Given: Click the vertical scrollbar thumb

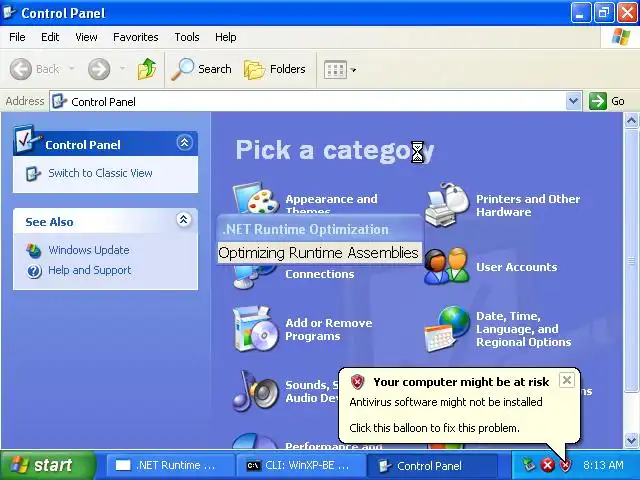Looking at the screenshot, I should pos(631,260).
